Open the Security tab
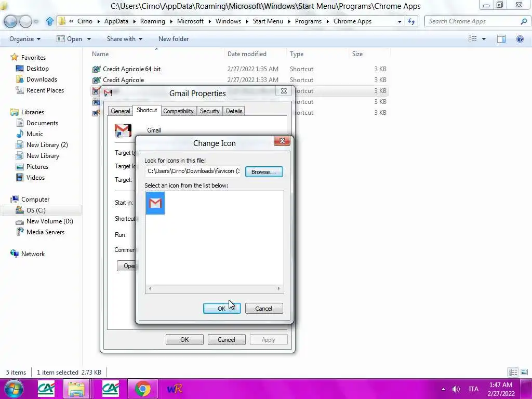Image resolution: width=532 pixels, height=399 pixels. click(209, 111)
